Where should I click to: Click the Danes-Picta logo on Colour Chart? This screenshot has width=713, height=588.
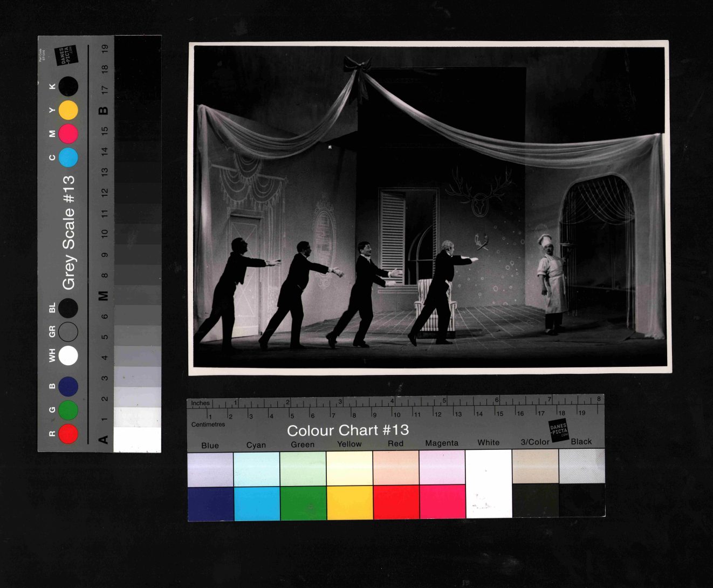559,430
